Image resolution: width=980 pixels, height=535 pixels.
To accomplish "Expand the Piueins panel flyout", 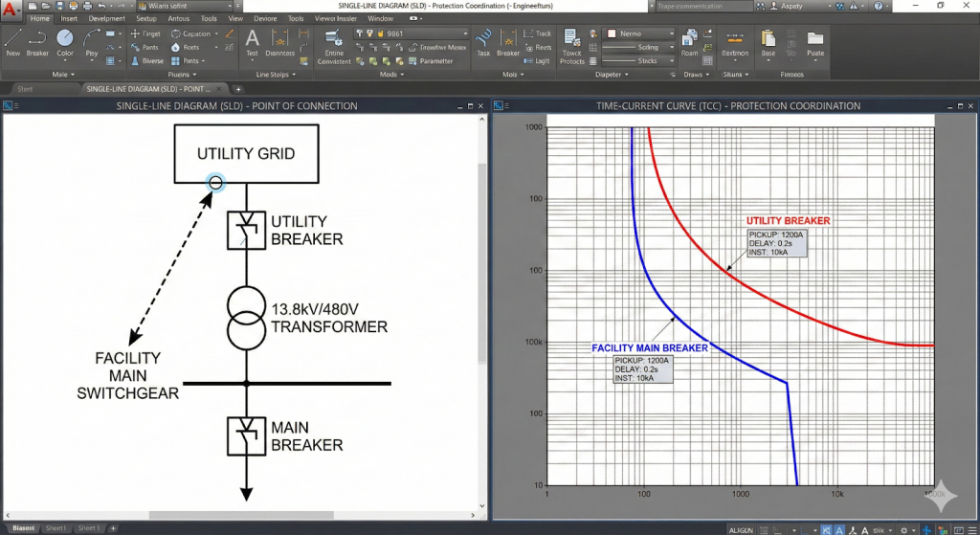I will [182, 75].
